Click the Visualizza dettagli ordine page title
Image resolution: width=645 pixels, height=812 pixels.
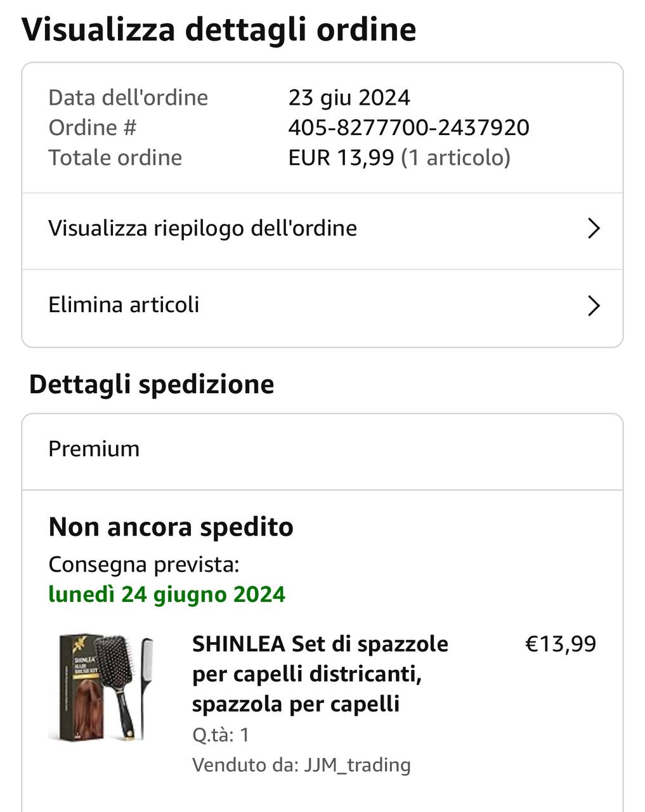(x=219, y=30)
